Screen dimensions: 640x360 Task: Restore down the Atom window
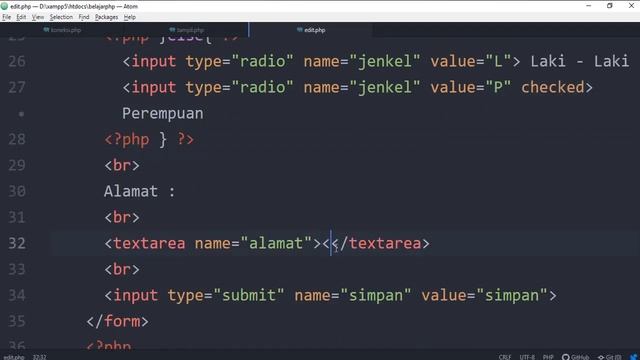[609, 6]
